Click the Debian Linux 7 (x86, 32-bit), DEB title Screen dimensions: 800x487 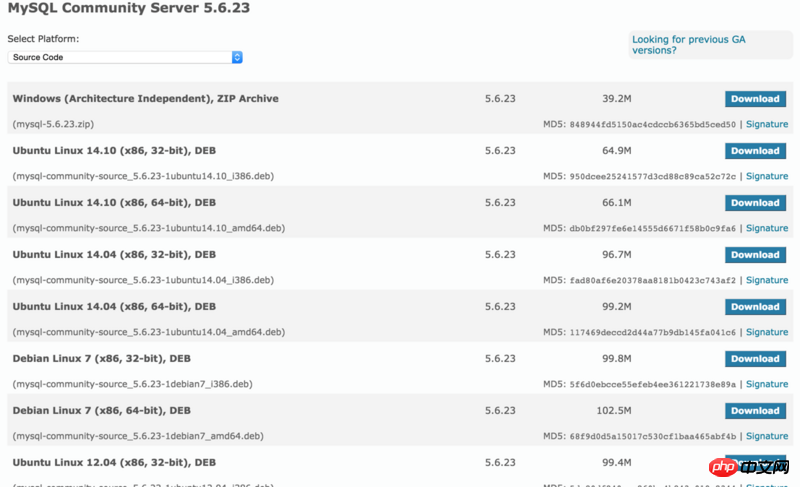click(102, 358)
